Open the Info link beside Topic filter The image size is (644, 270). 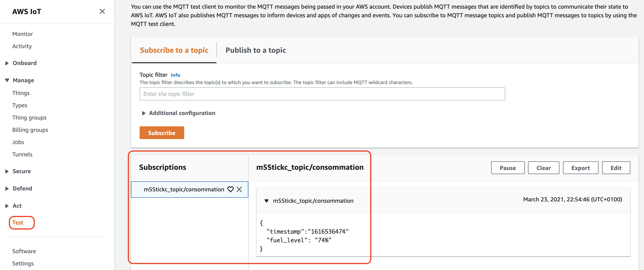pyautogui.click(x=175, y=75)
